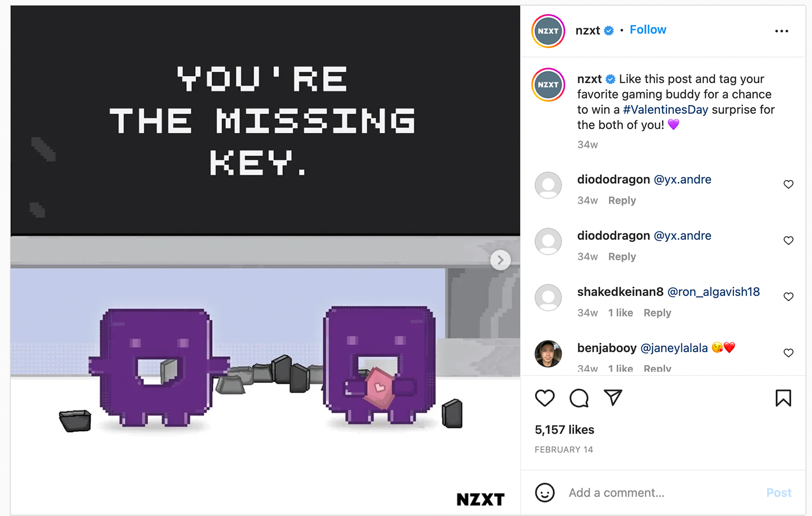View the NZXT avatar in the header
This screenshot has width=812, height=516.
(548, 31)
